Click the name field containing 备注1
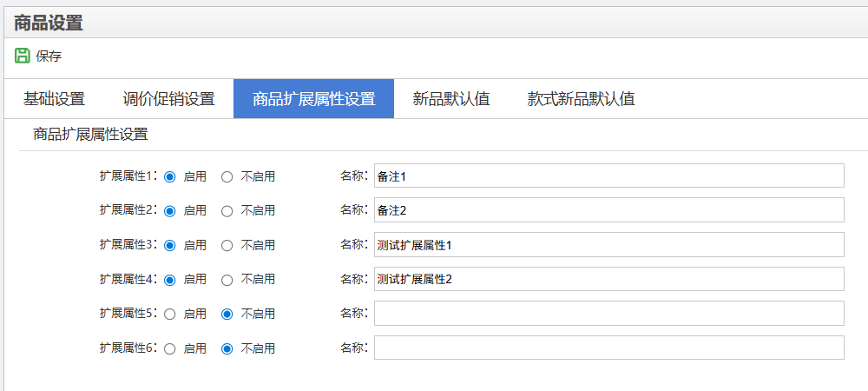The width and height of the screenshot is (868, 391). tap(608, 176)
